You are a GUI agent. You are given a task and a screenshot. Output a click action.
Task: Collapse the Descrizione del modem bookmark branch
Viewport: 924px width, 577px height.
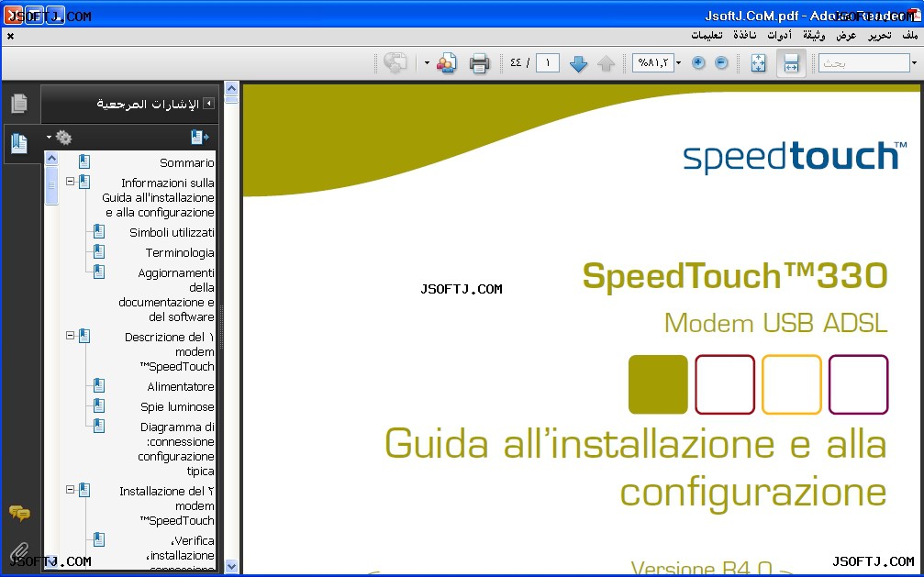point(70,336)
